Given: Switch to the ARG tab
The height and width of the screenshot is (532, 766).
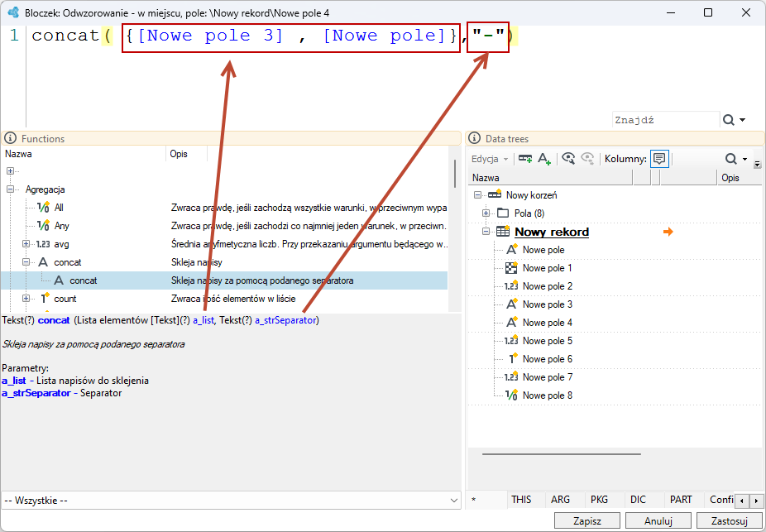Looking at the screenshot, I should pyautogui.click(x=560, y=500).
